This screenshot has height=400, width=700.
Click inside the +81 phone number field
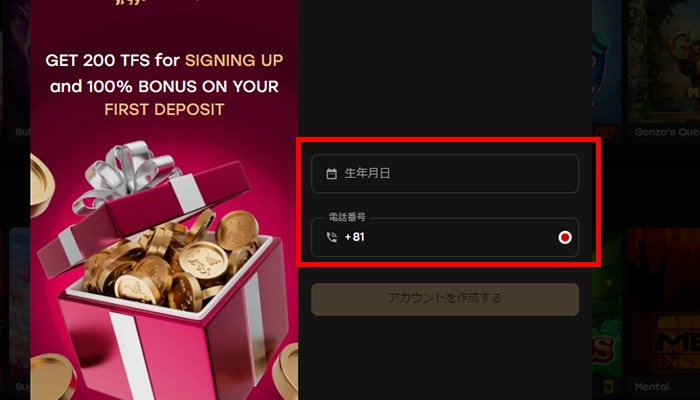445,238
